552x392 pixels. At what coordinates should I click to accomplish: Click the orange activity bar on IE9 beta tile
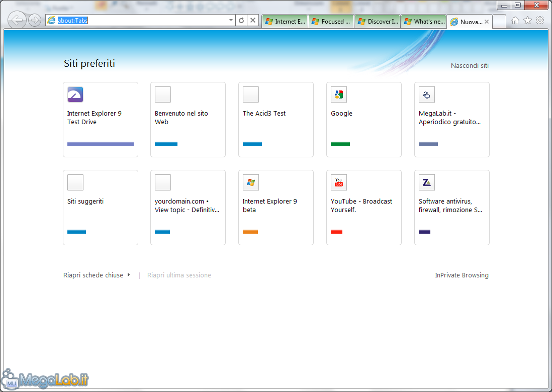250,232
